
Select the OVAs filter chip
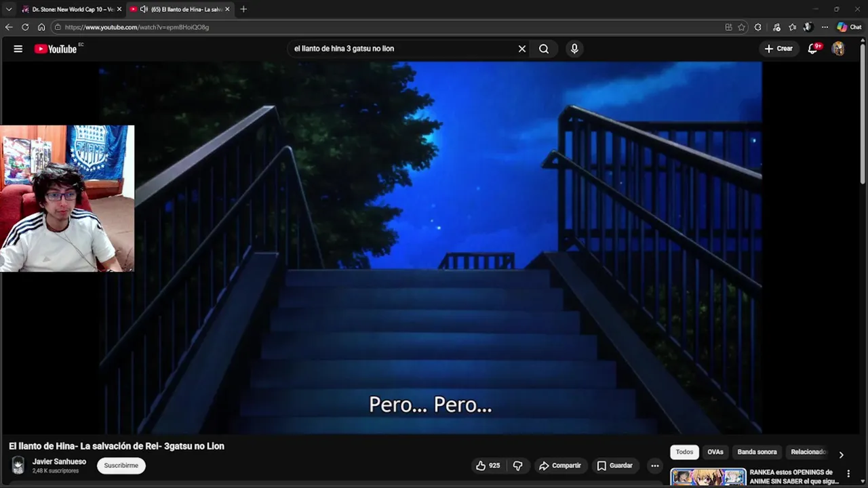coord(715,452)
